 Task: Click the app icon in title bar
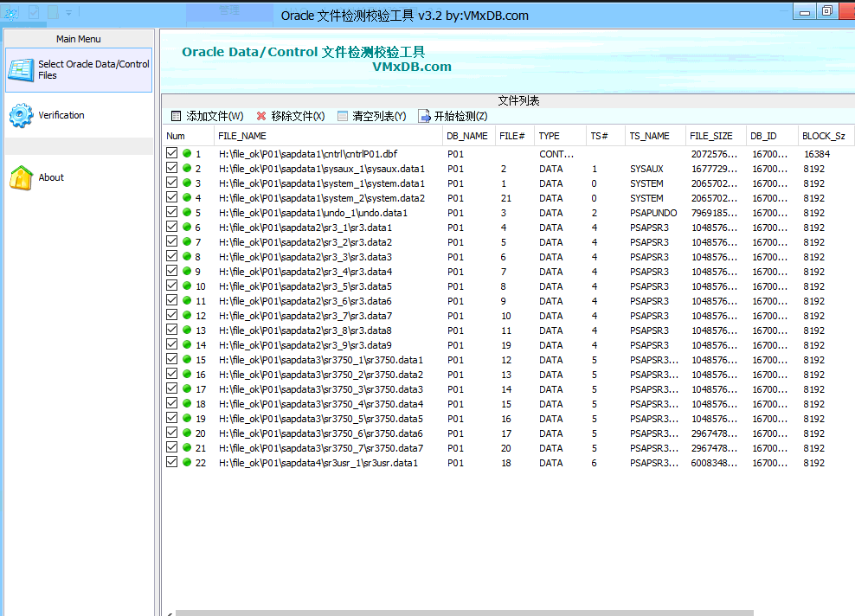(11, 13)
